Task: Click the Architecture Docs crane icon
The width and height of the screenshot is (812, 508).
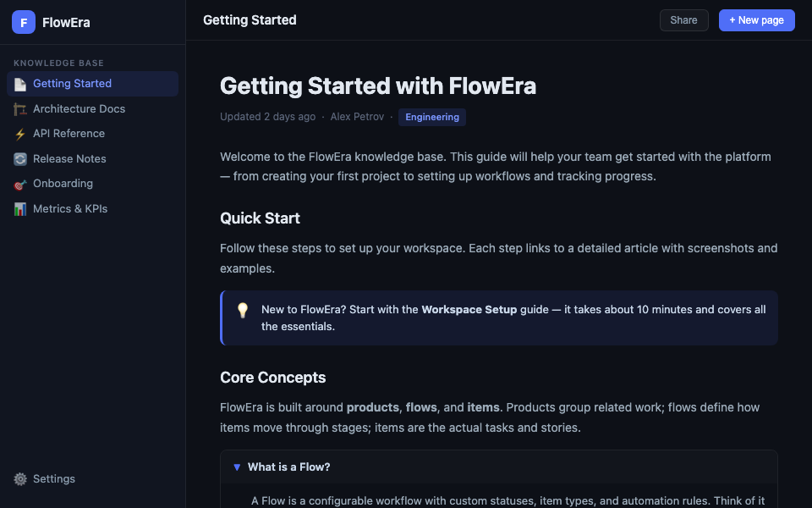Action: tap(20, 109)
